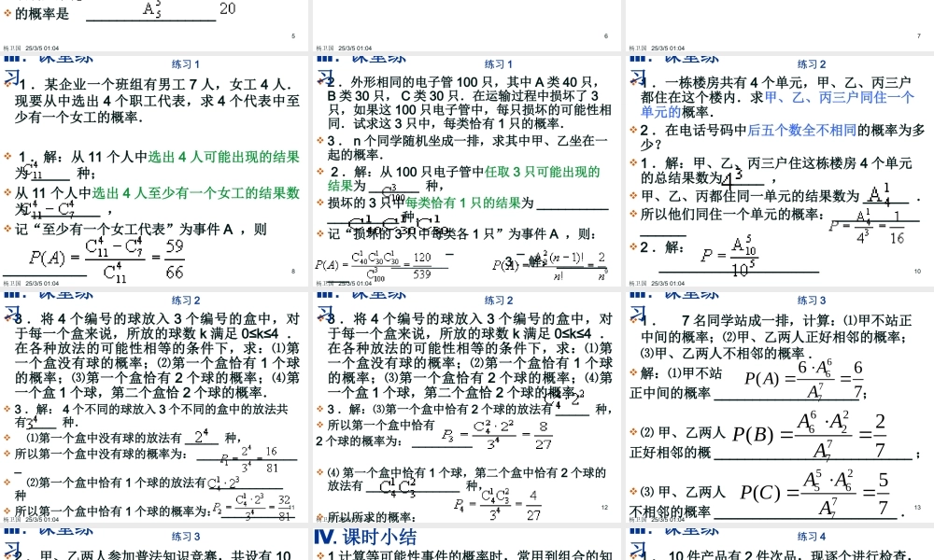Click slide page number 13
The image size is (934, 560).
coord(917,508)
